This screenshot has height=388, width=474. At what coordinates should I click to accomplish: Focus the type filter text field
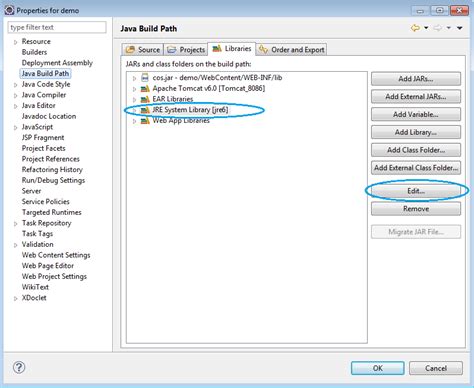coord(57,27)
